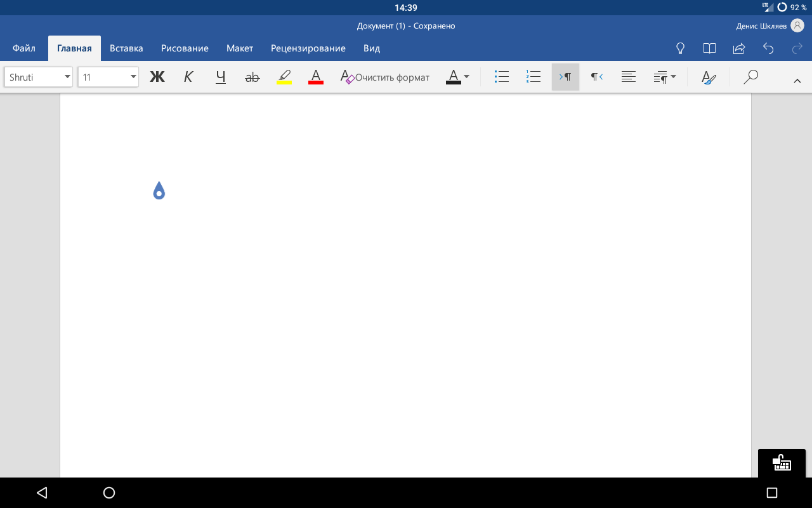This screenshot has height=508, width=812.
Task: Show the on-screen keyboard button
Action: [x=782, y=463]
